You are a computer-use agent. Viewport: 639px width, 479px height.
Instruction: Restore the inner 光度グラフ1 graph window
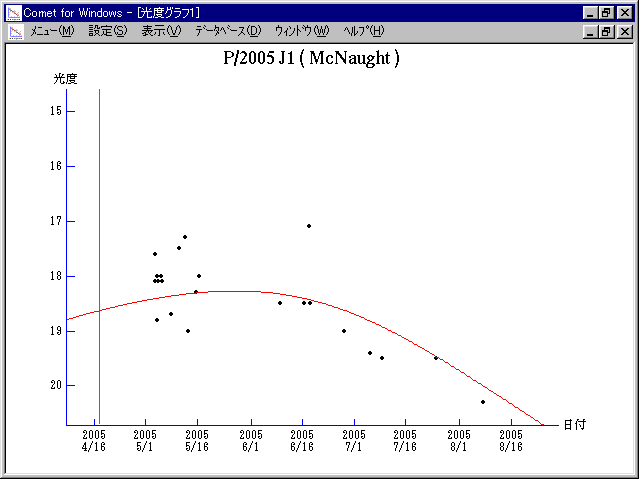[607, 31]
